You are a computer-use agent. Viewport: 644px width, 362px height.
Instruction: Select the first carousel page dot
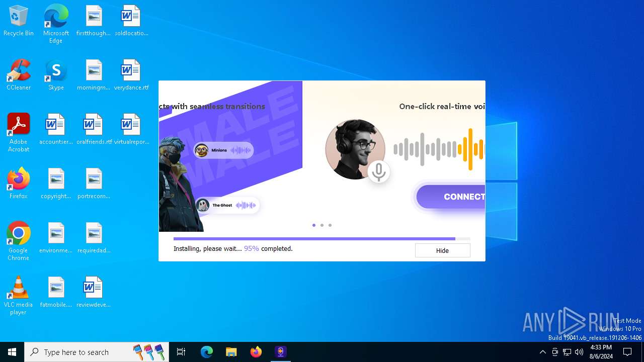(x=314, y=225)
